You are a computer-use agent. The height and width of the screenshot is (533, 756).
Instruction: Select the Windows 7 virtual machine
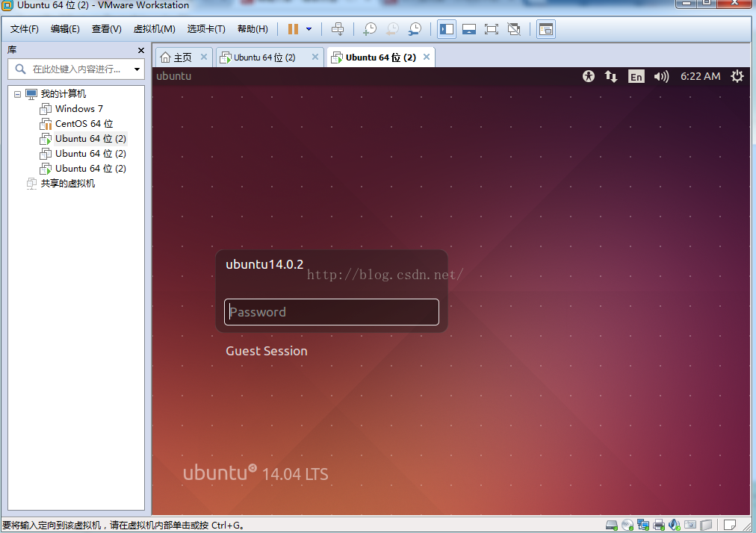click(79, 108)
